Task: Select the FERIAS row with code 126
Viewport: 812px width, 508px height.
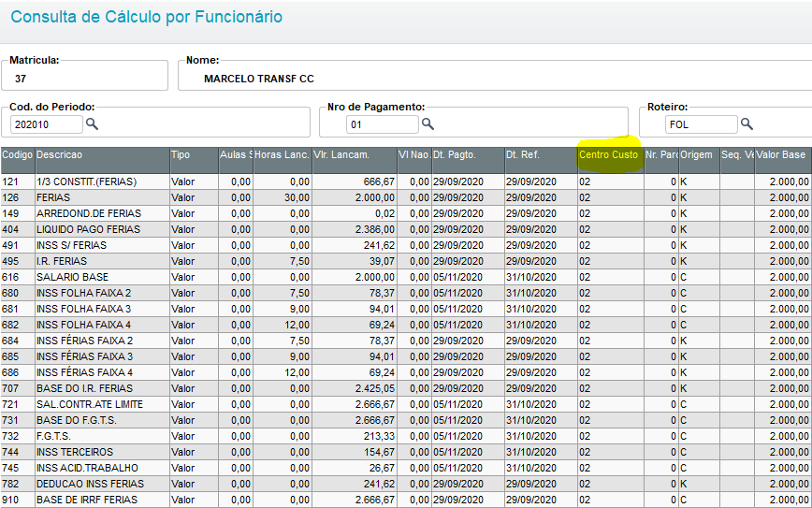Action: tap(406, 197)
